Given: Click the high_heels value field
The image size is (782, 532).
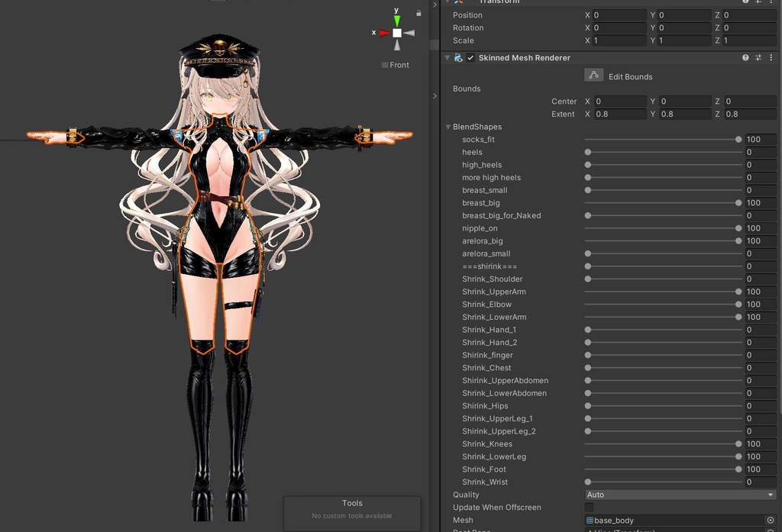Looking at the screenshot, I should coord(761,165).
